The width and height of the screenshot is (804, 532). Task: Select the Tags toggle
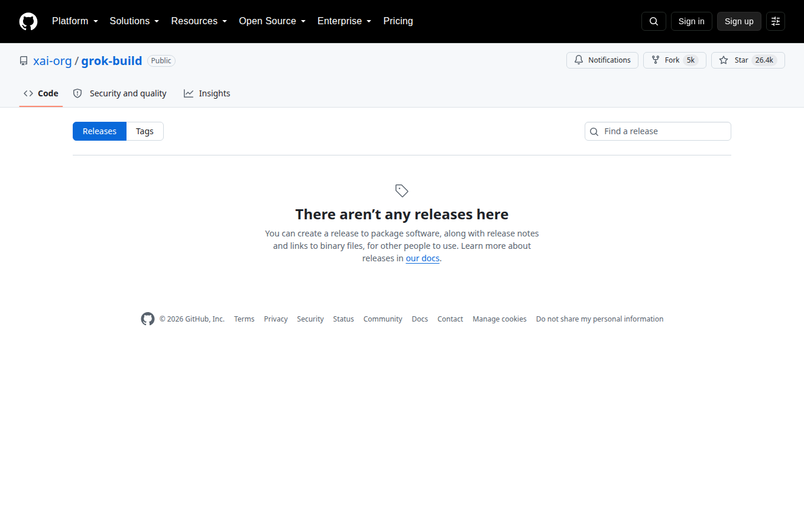[145, 131]
